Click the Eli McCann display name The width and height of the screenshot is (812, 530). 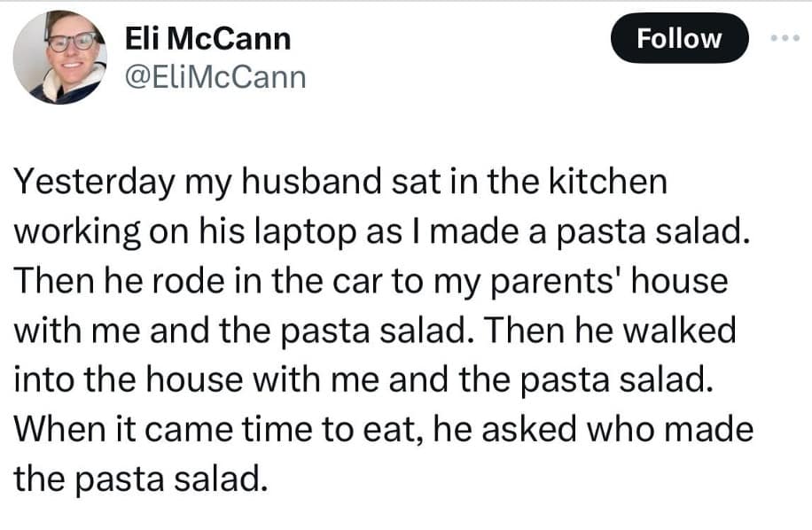(208, 39)
